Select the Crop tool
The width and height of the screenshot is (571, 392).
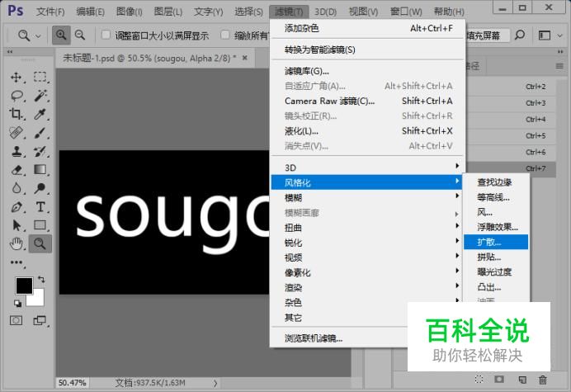tap(16, 114)
